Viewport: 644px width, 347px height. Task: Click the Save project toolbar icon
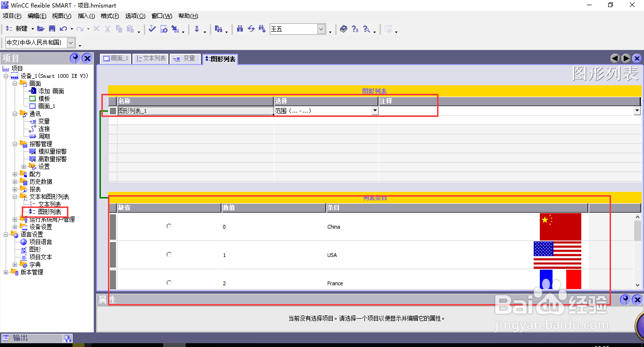pyautogui.click(x=52, y=29)
